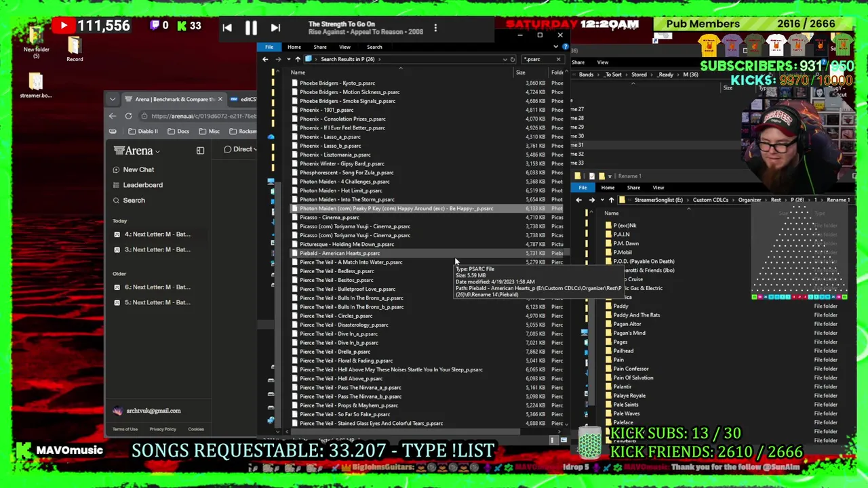The width and height of the screenshot is (868, 488).
Task: Select Phoenix - 1901_p.psarc file
Action: coord(326,110)
